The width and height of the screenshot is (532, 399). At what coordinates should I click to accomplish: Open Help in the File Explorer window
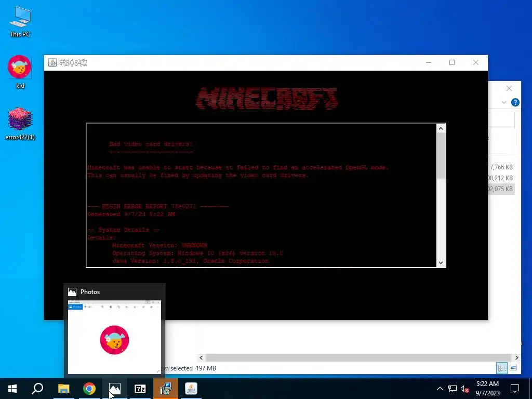(515, 102)
